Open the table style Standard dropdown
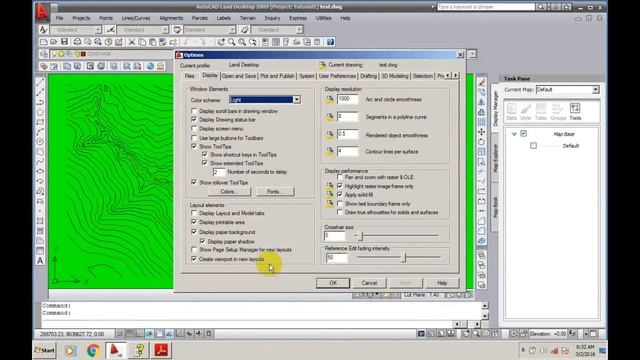640x360 pixels. click(232, 30)
